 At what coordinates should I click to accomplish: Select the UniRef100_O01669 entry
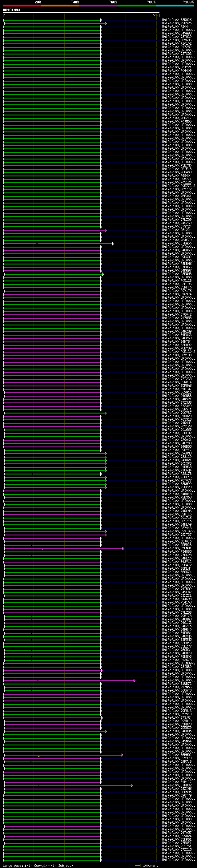coord(177,430)
